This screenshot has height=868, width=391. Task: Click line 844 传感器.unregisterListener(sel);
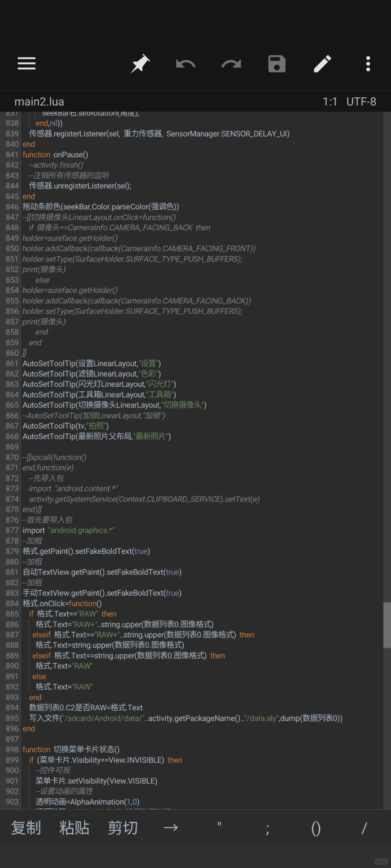[x=80, y=186]
